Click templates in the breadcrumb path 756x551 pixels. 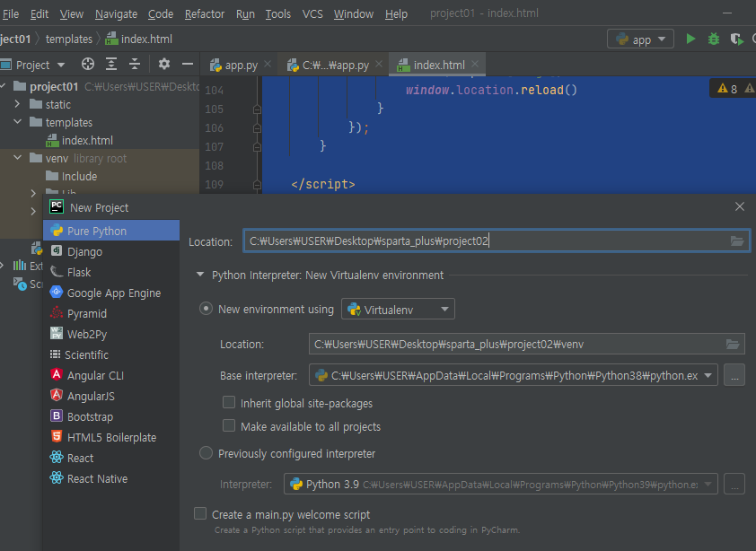[x=69, y=39]
